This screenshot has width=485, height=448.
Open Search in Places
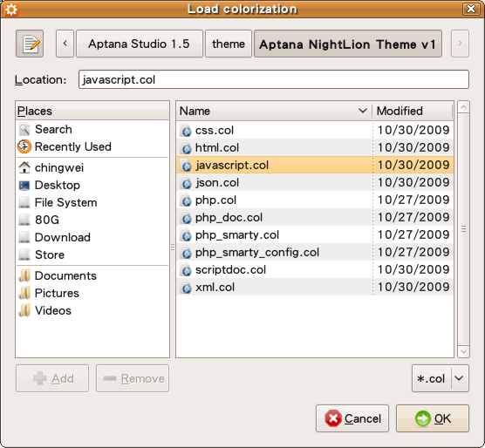point(92,130)
